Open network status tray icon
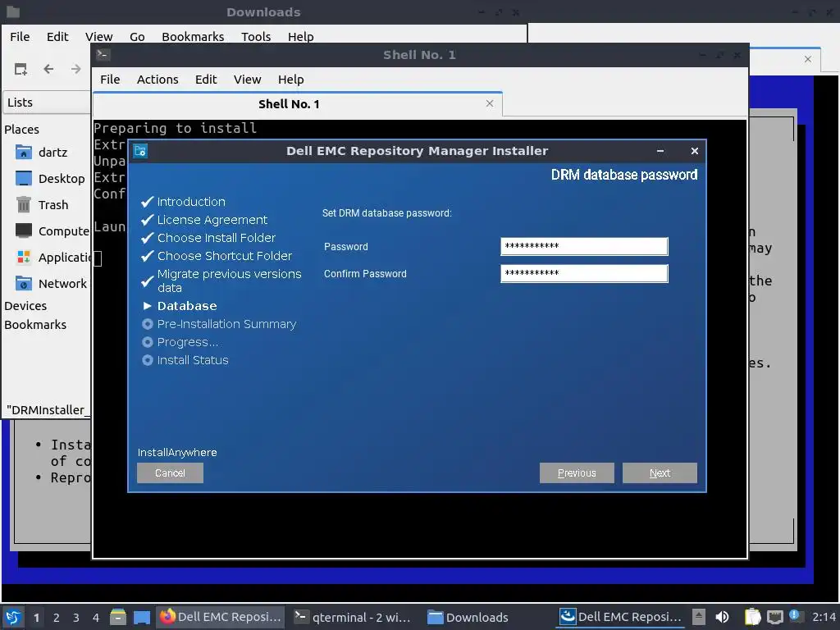This screenshot has width=840, height=630. pos(774,617)
